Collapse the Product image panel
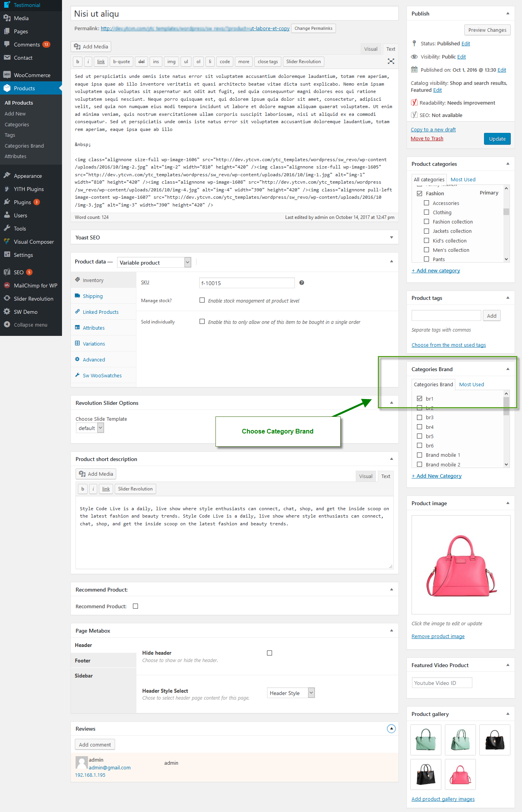 [508, 503]
